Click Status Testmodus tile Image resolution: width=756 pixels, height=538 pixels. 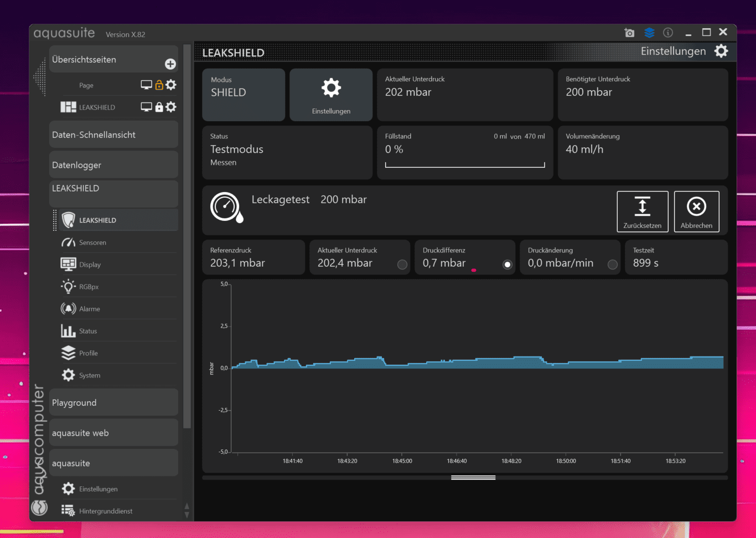tap(287, 153)
